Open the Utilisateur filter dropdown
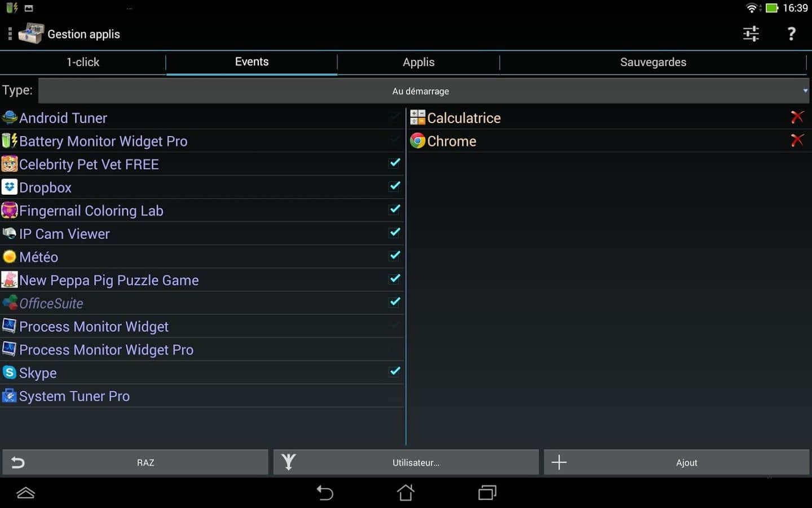 [x=406, y=462]
